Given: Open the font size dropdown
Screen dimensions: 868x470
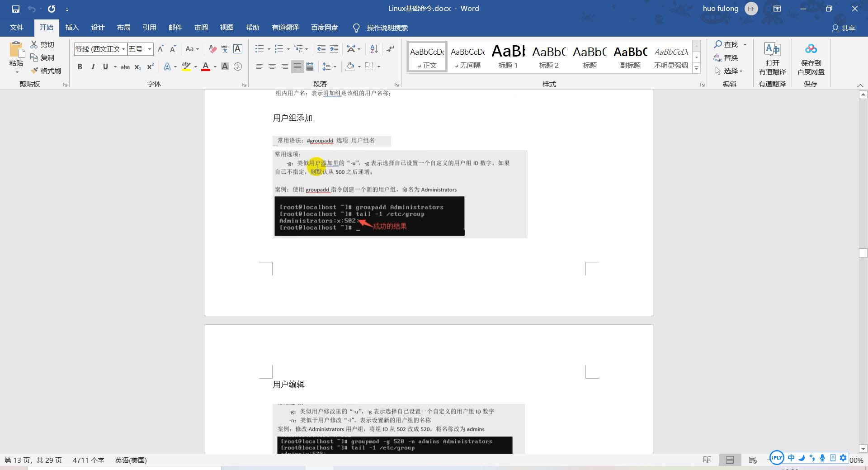Looking at the screenshot, I should pos(149,49).
